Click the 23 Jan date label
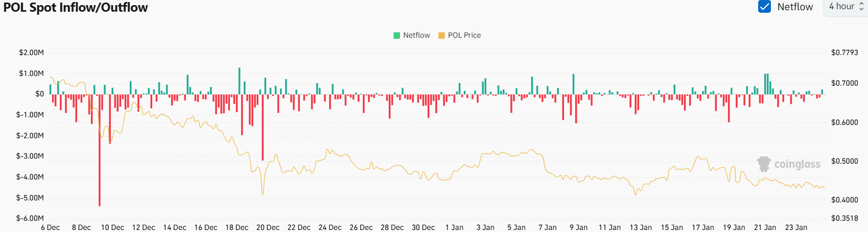868x232 pixels. [x=796, y=227]
